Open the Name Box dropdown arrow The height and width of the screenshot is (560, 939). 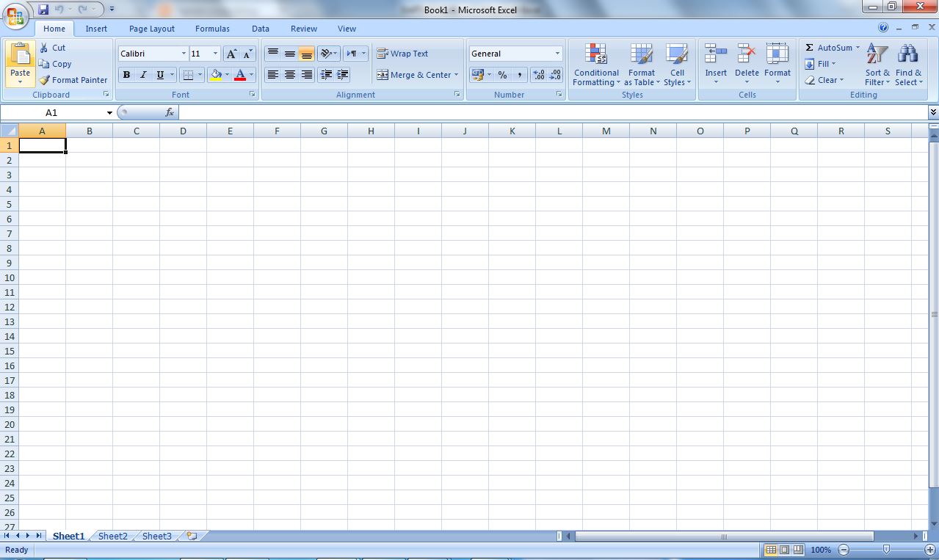(109, 113)
